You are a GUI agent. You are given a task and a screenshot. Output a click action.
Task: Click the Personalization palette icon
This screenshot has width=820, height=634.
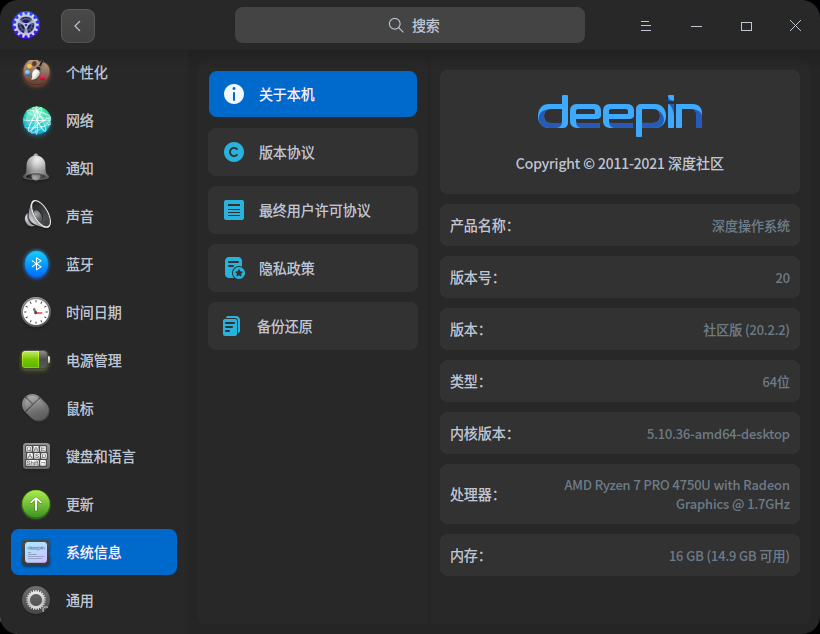coord(36,73)
